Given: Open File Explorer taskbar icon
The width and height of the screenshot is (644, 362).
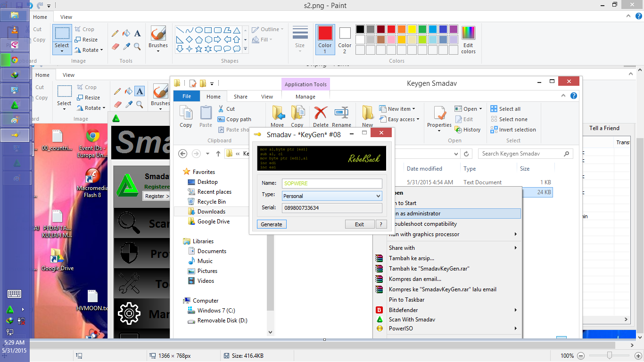Looking at the screenshot, I should [x=15, y=15].
